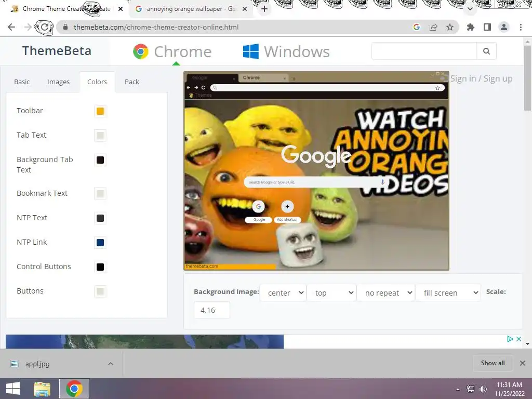The width and height of the screenshot is (532, 399).
Task: Click the ad info triangle icon
Action: 510,339
